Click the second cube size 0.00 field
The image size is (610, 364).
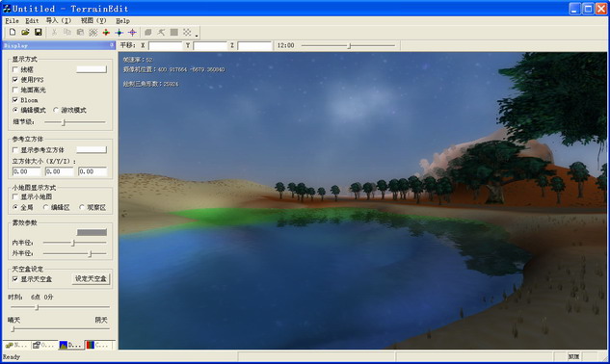(60, 171)
